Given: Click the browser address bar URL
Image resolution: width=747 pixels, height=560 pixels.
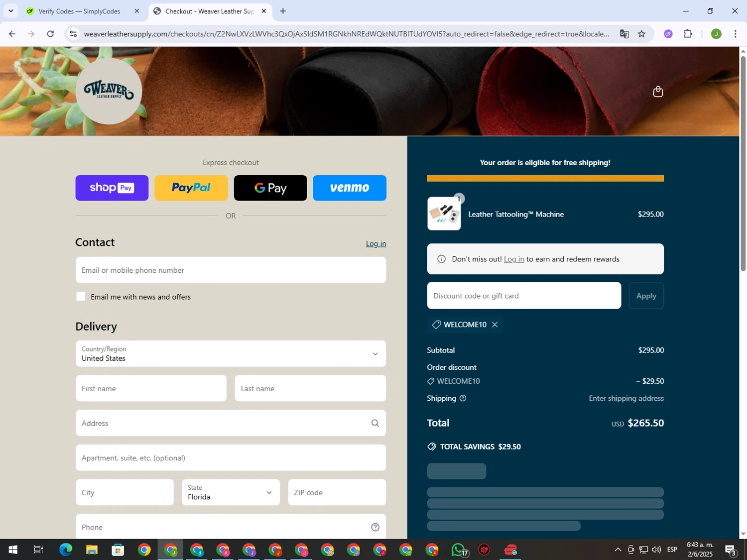Looking at the screenshot, I should pyautogui.click(x=346, y=34).
